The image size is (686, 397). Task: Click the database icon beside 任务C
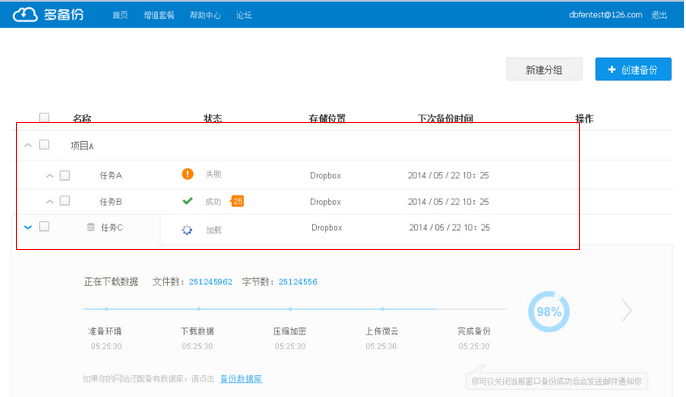pyautogui.click(x=91, y=227)
